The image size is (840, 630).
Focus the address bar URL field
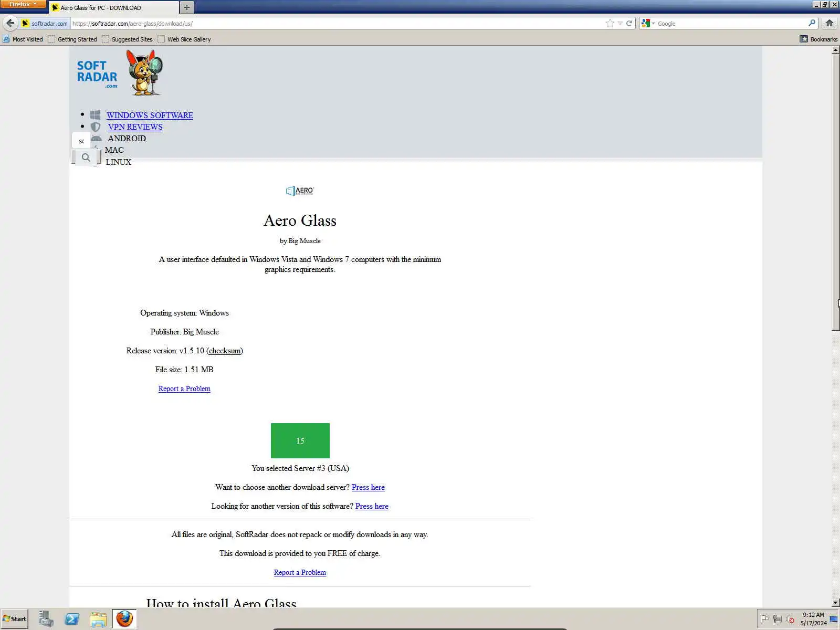(x=336, y=23)
